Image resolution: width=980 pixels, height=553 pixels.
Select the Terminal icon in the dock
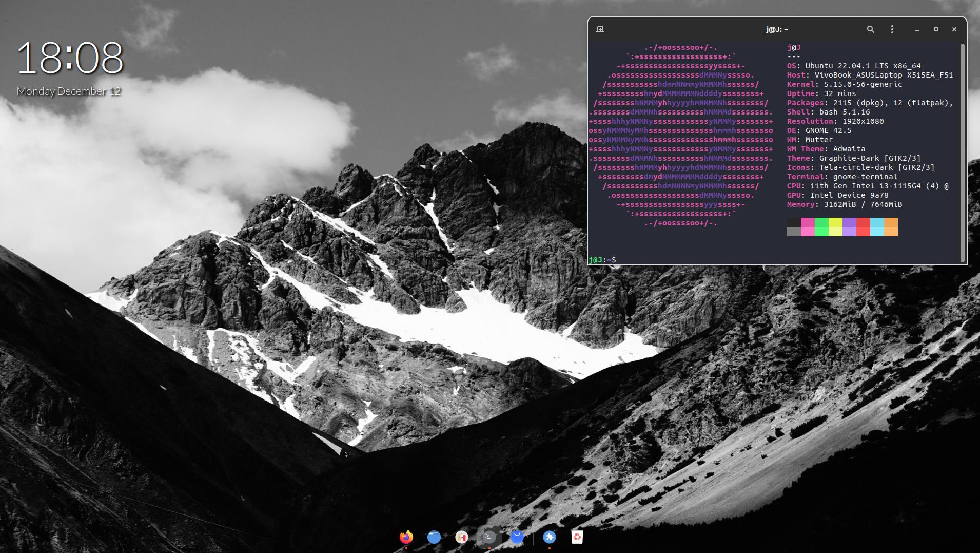(x=489, y=537)
